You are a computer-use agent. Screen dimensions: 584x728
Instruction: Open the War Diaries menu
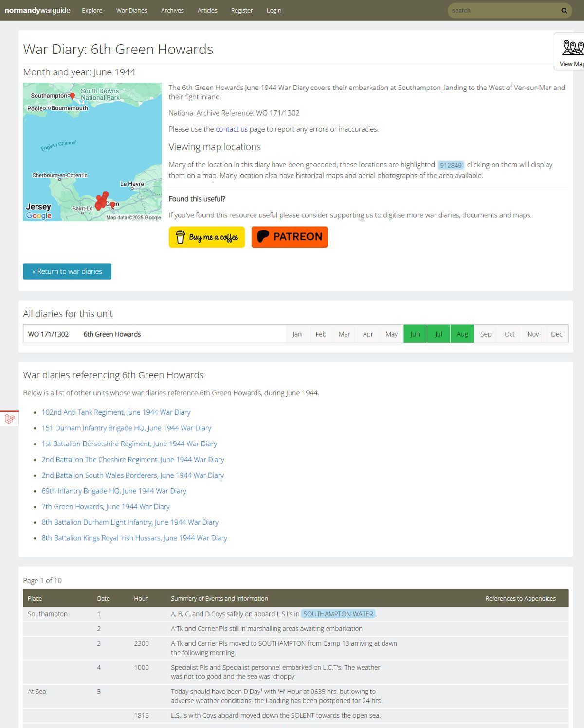(131, 10)
